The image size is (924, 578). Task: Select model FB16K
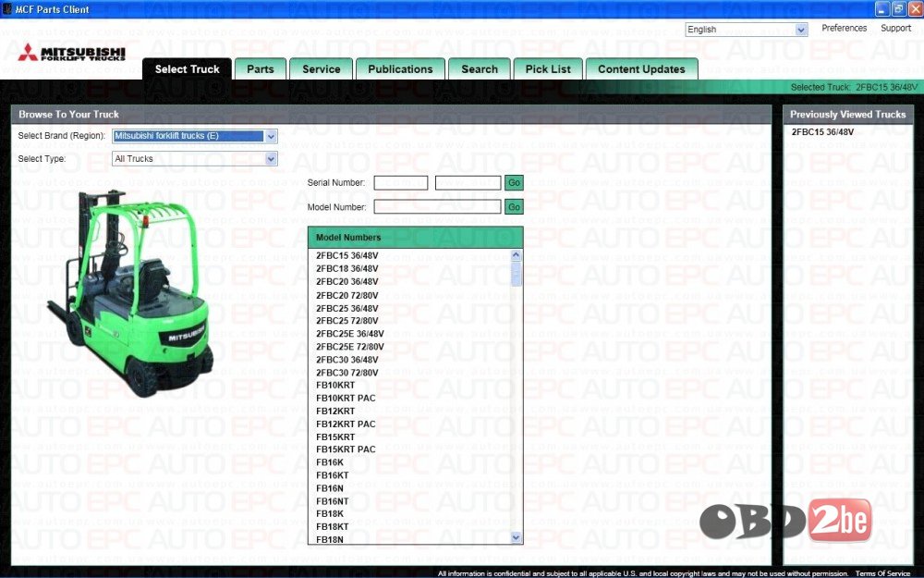330,462
